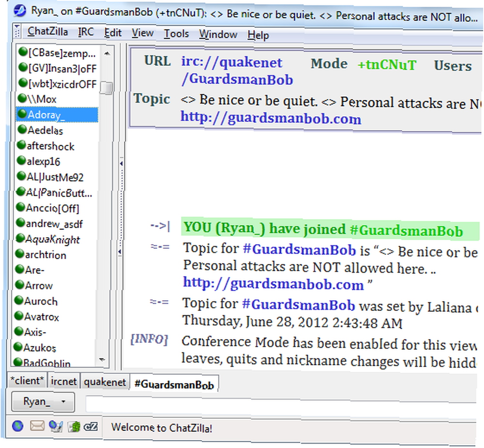Collapse user list with upper splitter arrow
The width and height of the screenshot is (484, 448).
click(121, 163)
